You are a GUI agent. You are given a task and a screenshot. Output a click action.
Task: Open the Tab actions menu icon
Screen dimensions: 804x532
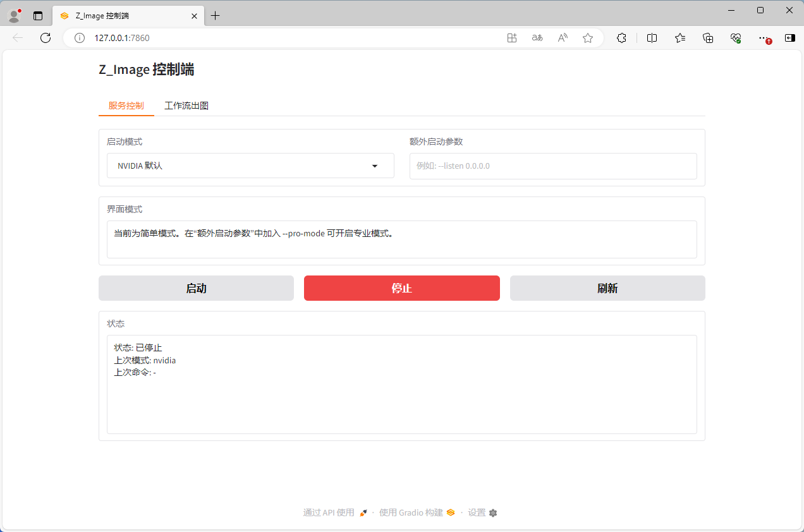(x=38, y=16)
